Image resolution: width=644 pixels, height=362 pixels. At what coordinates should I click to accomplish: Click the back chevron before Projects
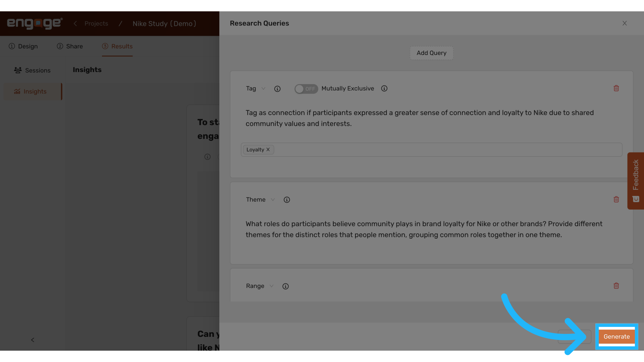pyautogui.click(x=75, y=23)
